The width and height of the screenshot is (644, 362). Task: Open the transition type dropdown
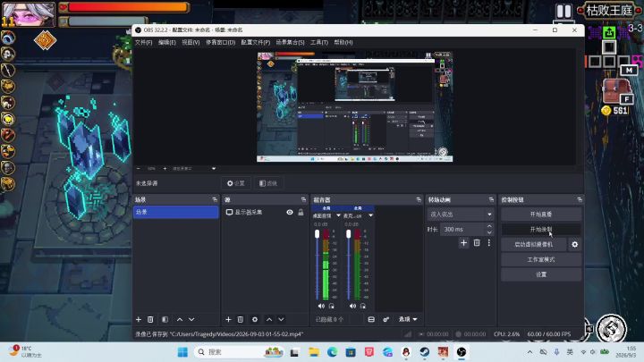click(x=460, y=215)
